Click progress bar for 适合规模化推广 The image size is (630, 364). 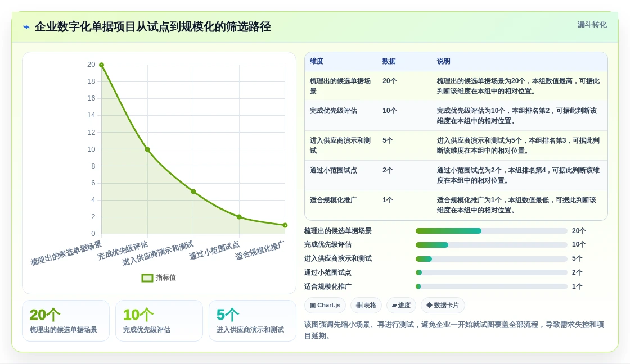[492, 286]
